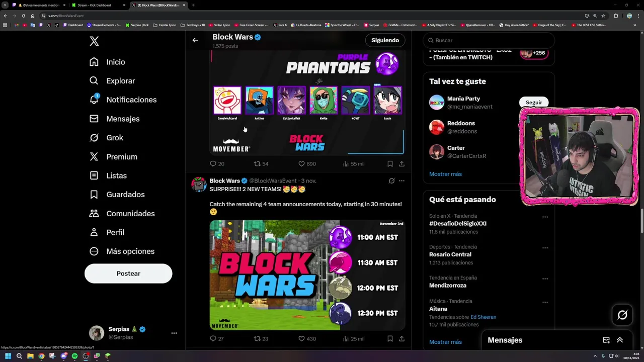Image resolution: width=644 pixels, height=362 pixels.
Task: Click the X logo in sidebar
Action: click(94, 41)
